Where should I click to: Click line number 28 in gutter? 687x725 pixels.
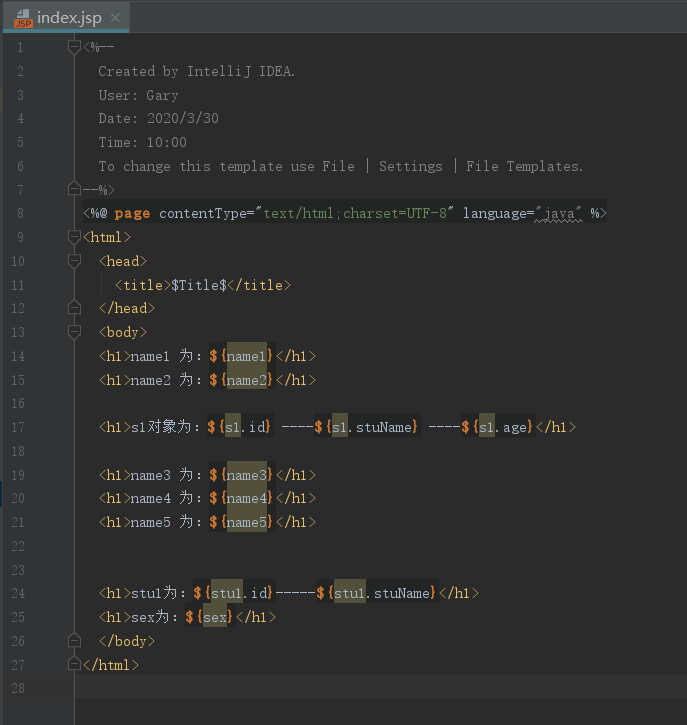pyautogui.click(x=18, y=688)
